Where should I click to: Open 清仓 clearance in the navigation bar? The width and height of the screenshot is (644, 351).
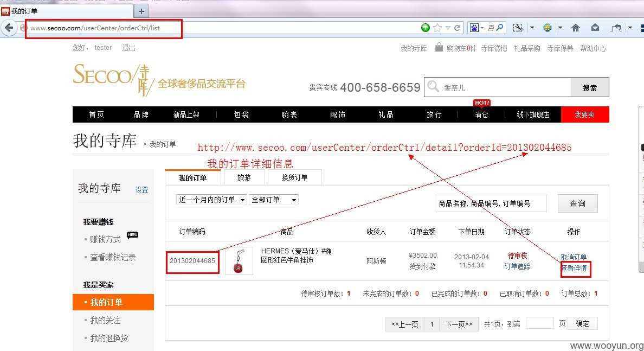pos(481,114)
